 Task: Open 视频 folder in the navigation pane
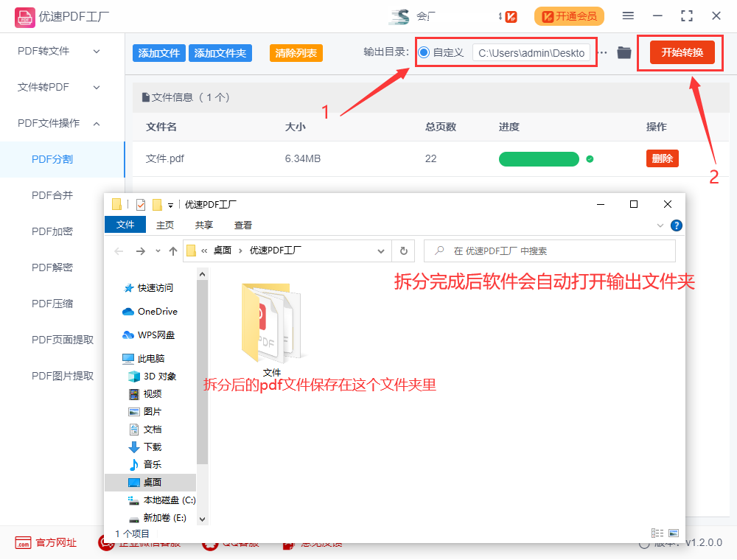point(145,393)
